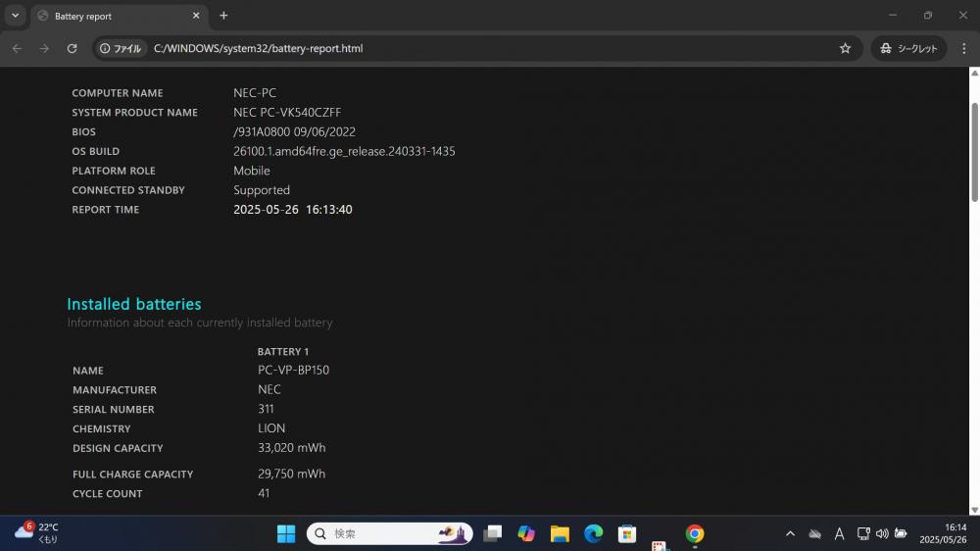Reload the battery report page
The width and height of the screenshot is (980, 551).
click(72, 48)
